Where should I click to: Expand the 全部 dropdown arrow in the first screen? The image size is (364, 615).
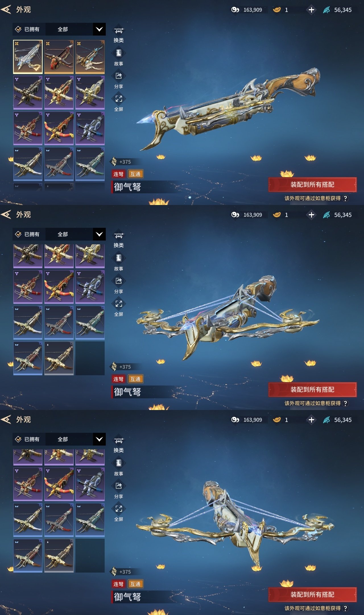click(x=99, y=29)
